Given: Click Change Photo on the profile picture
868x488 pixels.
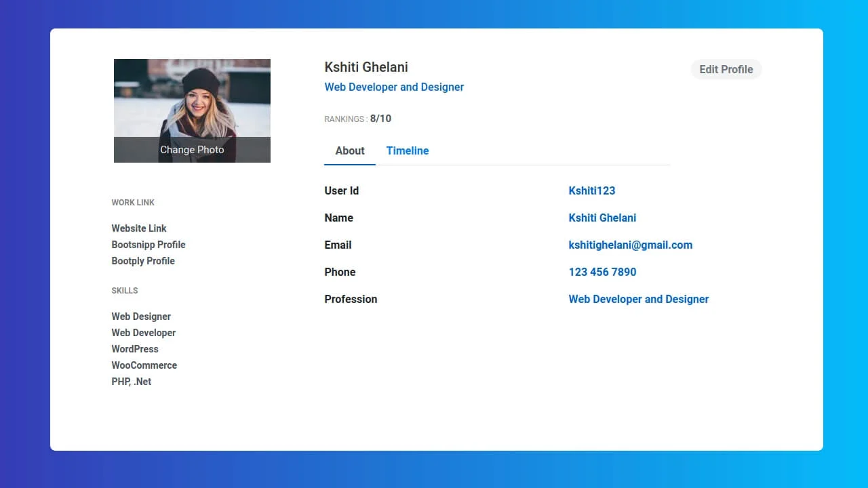Looking at the screenshot, I should point(192,149).
